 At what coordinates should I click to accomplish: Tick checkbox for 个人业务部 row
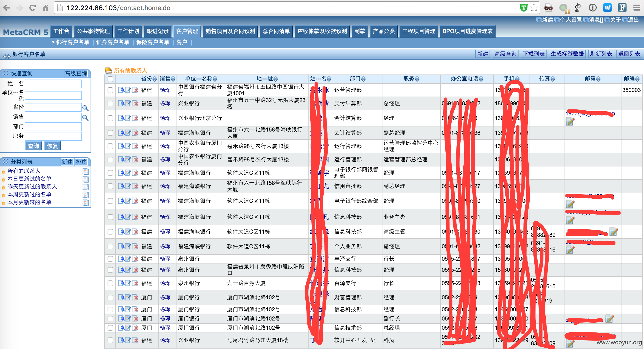tap(110, 246)
